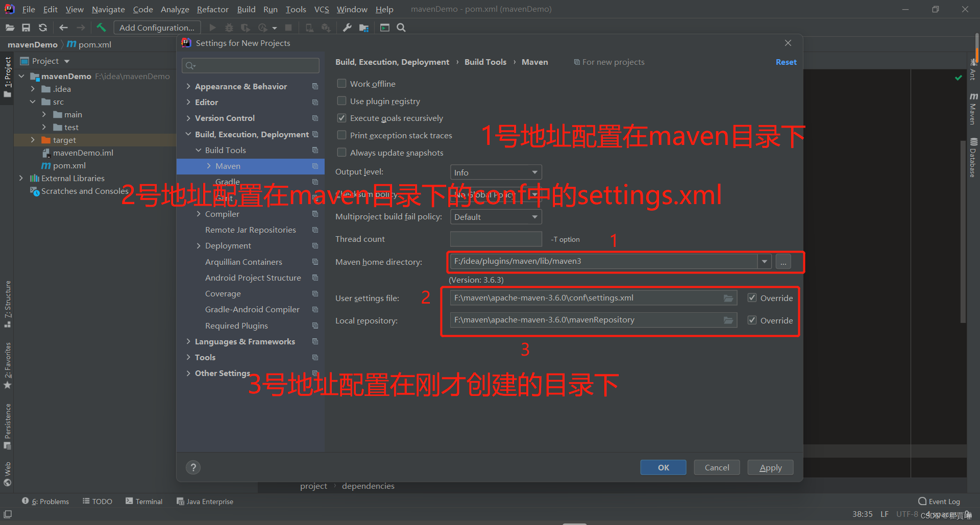Image resolution: width=980 pixels, height=525 pixels.
Task: Click the browse ellipsis for Maven home directory
Action: (783, 262)
